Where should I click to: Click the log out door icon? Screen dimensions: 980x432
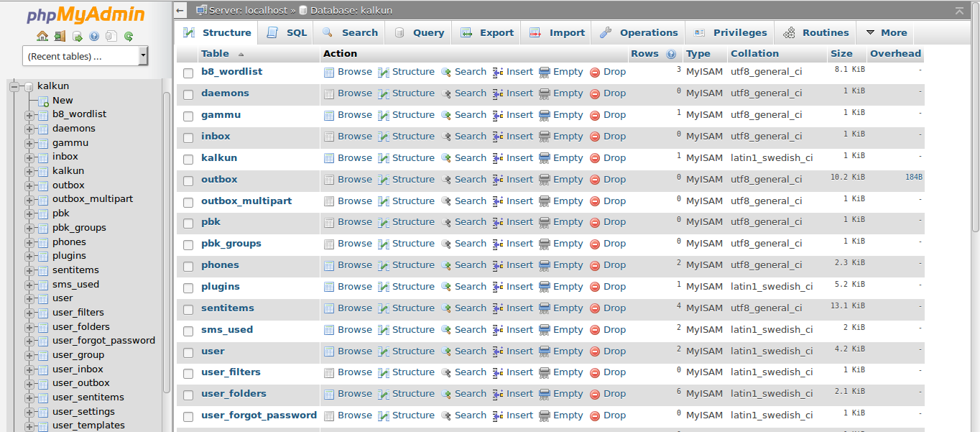(60, 36)
